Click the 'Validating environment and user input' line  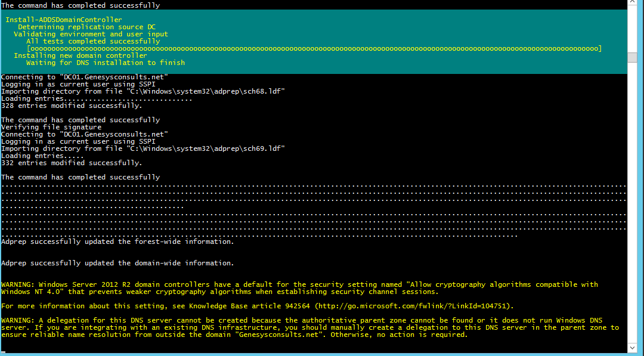pos(91,34)
